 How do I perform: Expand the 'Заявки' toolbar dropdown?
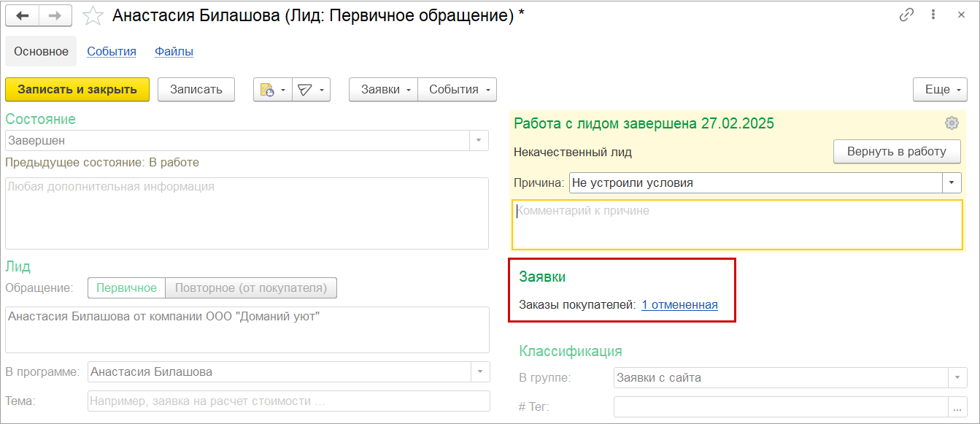point(384,90)
